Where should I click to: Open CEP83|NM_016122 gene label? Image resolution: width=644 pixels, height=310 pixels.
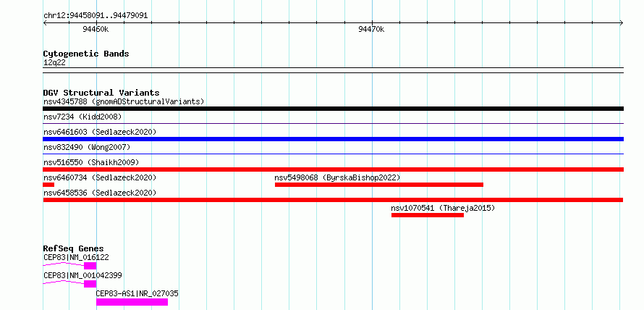[x=77, y=257]
